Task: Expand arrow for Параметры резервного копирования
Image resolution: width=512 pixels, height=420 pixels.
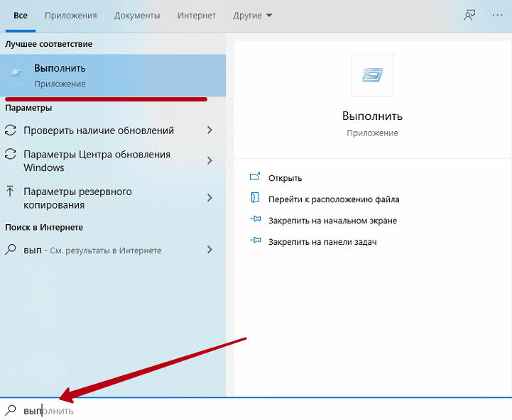Action: coord(209,198)
